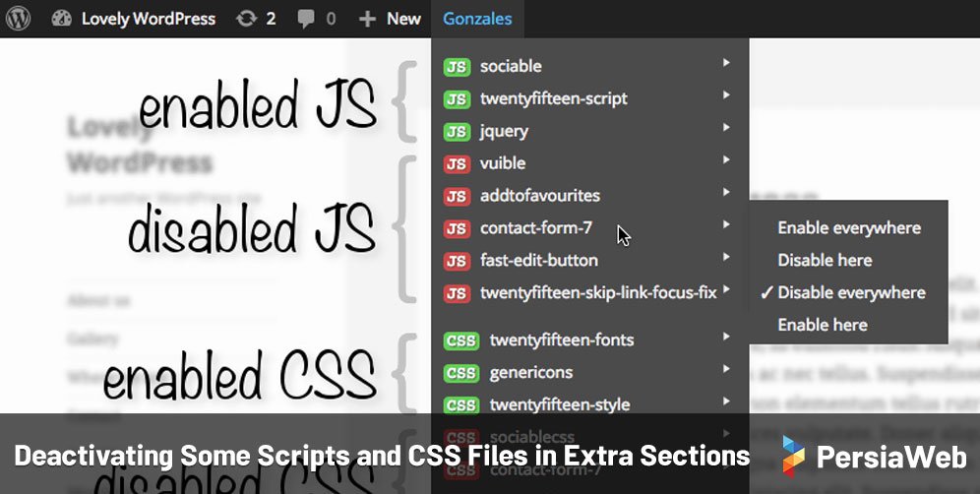Image resolution: width=980 pixels, height=494 pixels.
Task: Open the Gonzales menu
Action: (477, 19)
